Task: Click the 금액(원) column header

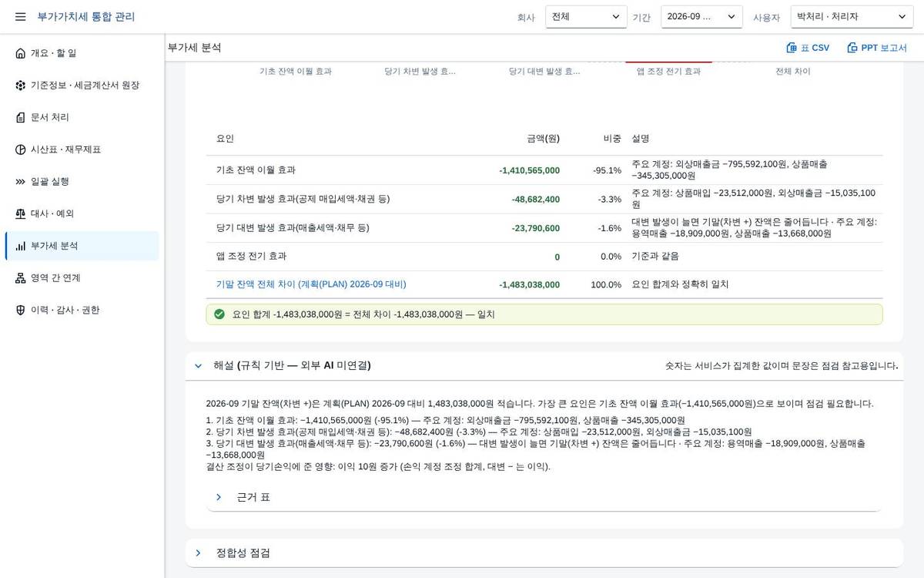Action: (x=543, y=139)
